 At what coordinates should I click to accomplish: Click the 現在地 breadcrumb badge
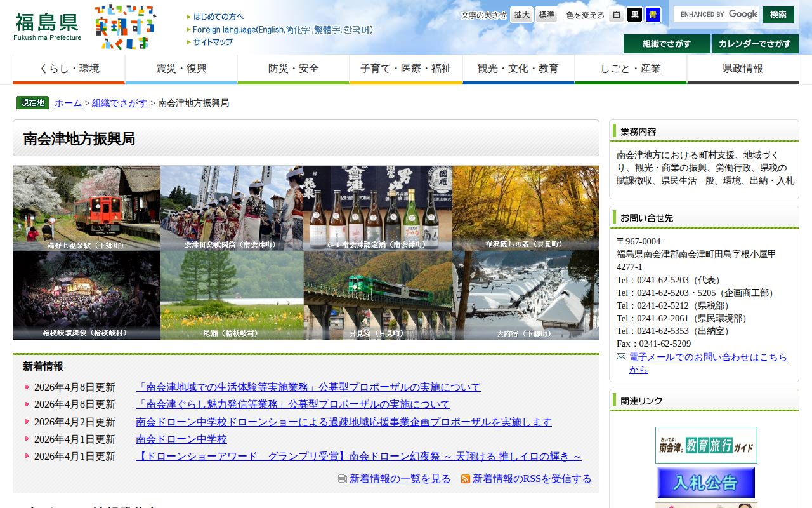pos(32,103)
